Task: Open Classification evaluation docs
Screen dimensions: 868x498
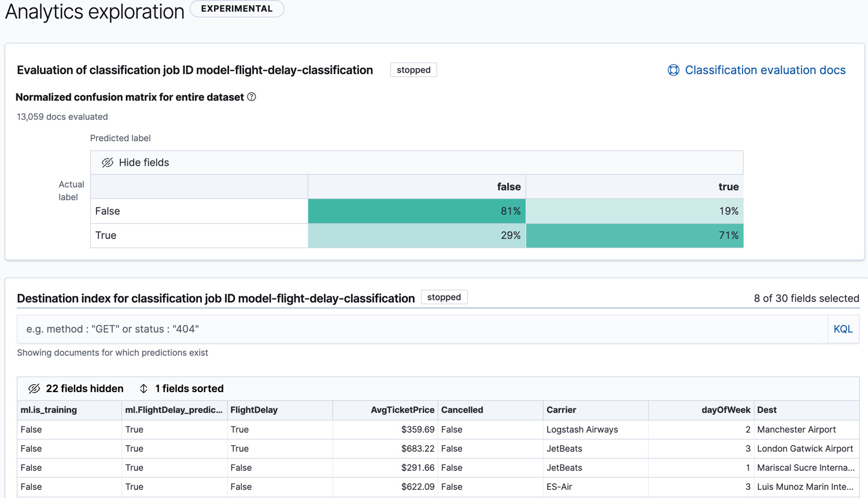Action: point(764,69)
